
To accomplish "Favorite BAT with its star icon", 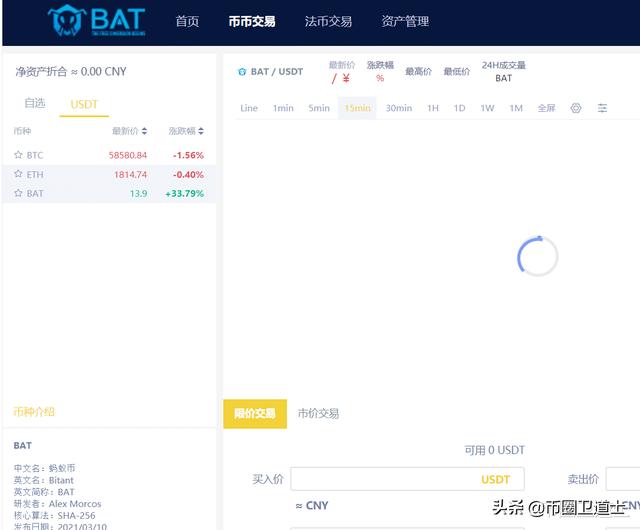I will [18, 193].
